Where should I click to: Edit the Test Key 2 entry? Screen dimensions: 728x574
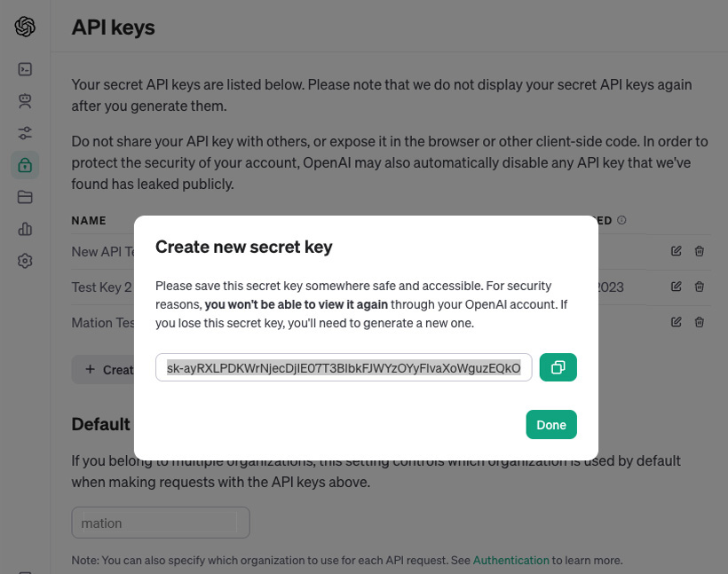[x=676, y=287]
